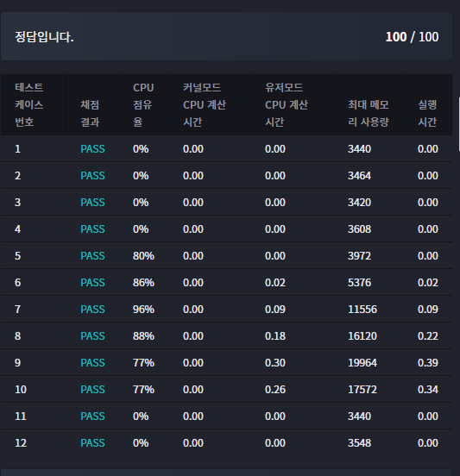Screen dimensions: 460x476
Task: Click the CPU 점유율 column header
Action: click(143, 104)
